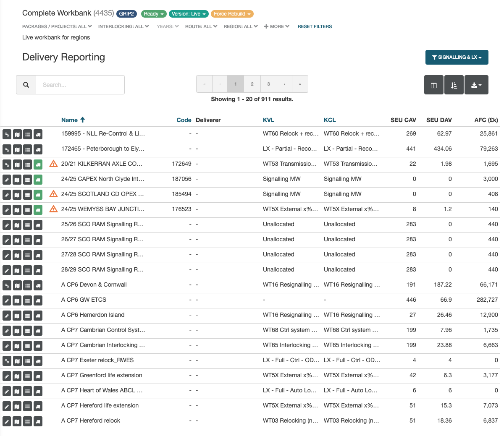504x436 pixels.
Task: Expand the SIGNALLING & LX filter dropdown
Action: pyautogui.click(x=457, y=57)
